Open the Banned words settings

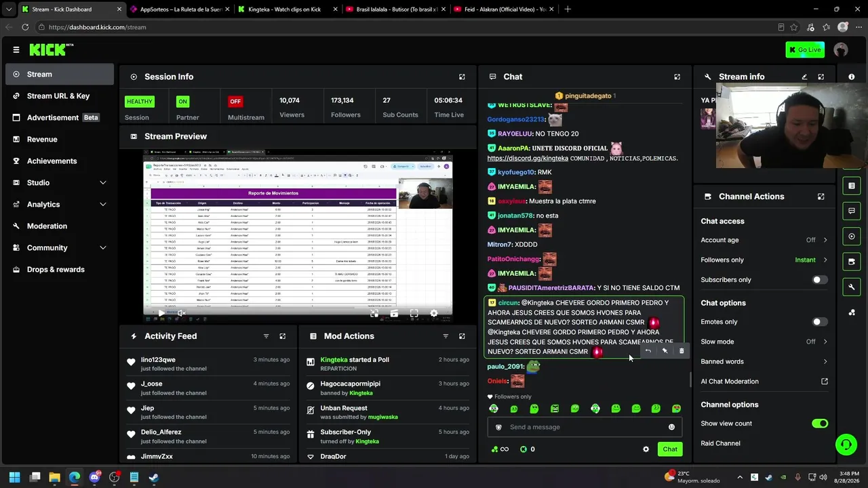point(764,361)
